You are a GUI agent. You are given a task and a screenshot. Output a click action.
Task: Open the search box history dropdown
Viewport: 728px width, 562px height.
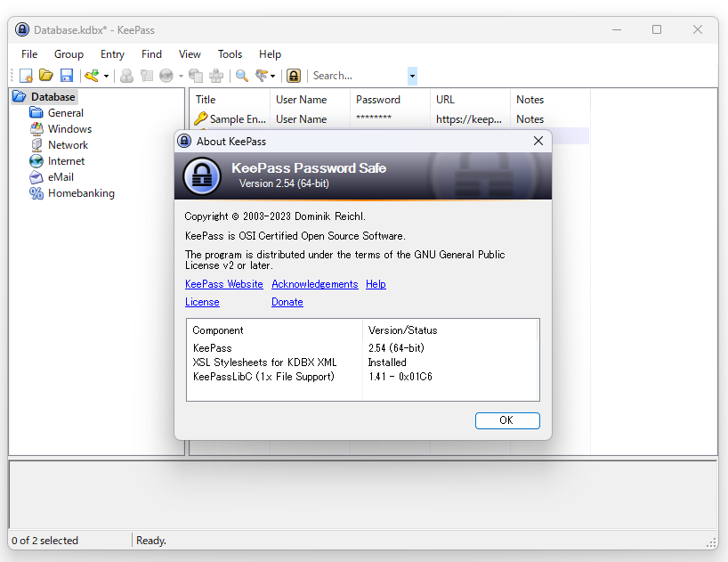(411, 76)
